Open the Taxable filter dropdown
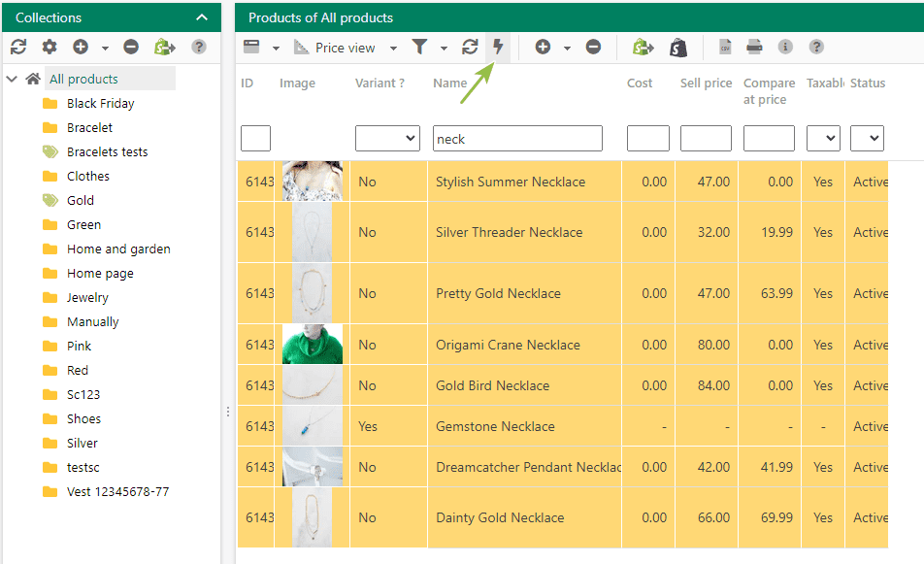 coord(823,139)
